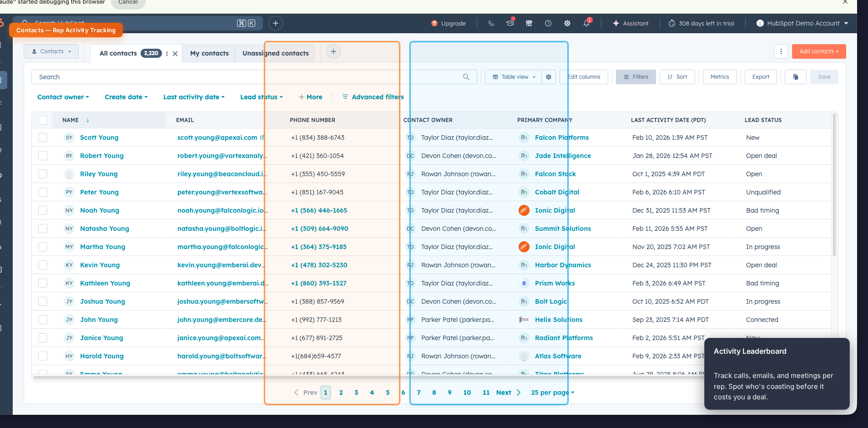Check the Noah Young row checkbox
The width and height of the screenshot is (868, 428).
click(43, 210)
